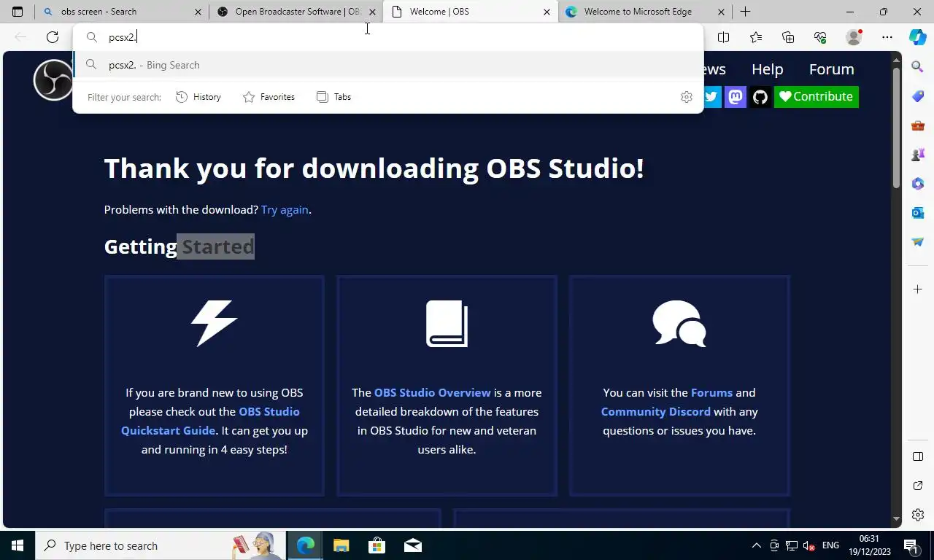The width and height of the screenshot is (934, 560).
Task: Open Mail app from taskbar
Action: 412,545
